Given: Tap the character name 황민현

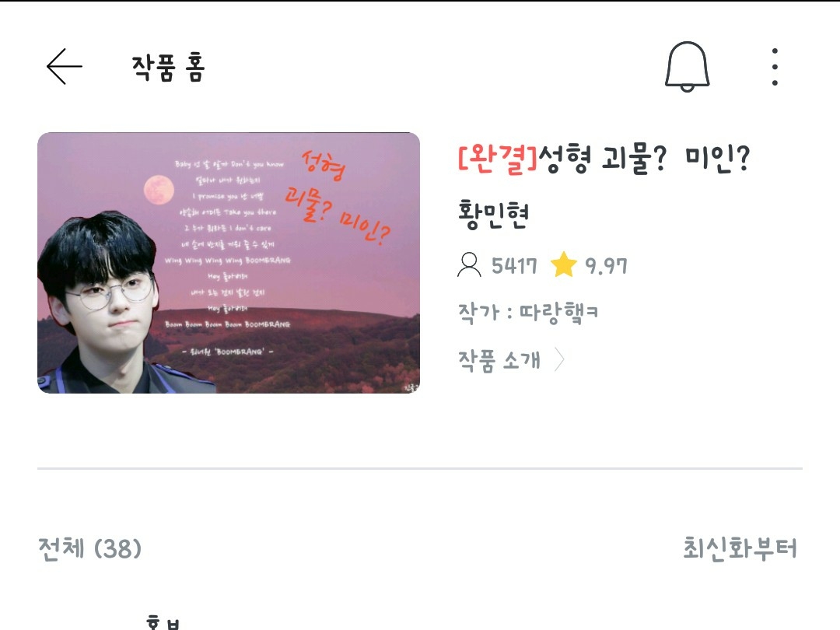Looking at the screenshot, I should tap(493, 215).
